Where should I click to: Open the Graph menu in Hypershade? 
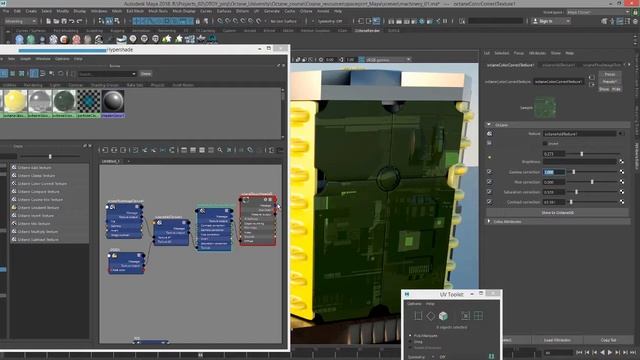[x=25, y=59]
